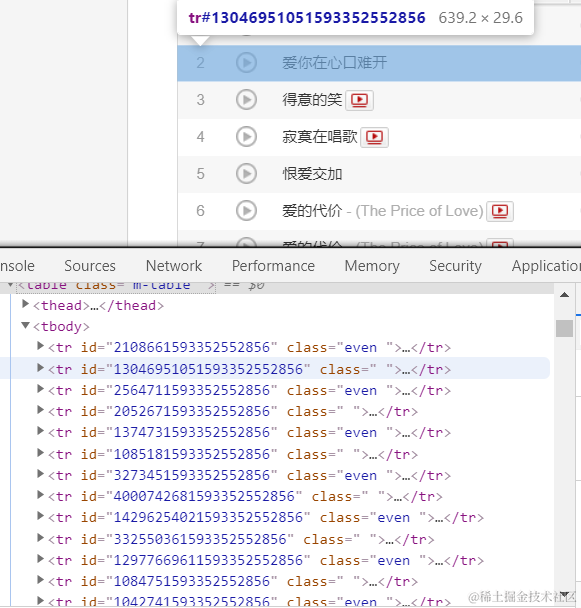Click the song title 恨爱交加

(x=312, y=174)
